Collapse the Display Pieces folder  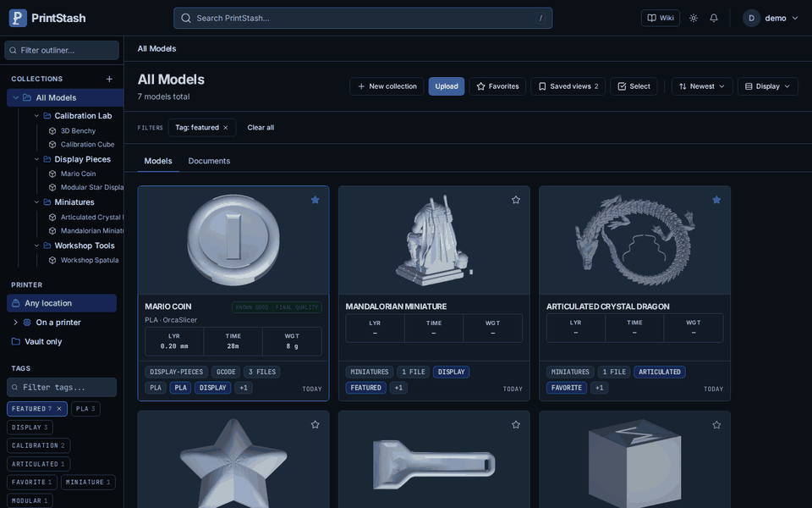point(36,159)
